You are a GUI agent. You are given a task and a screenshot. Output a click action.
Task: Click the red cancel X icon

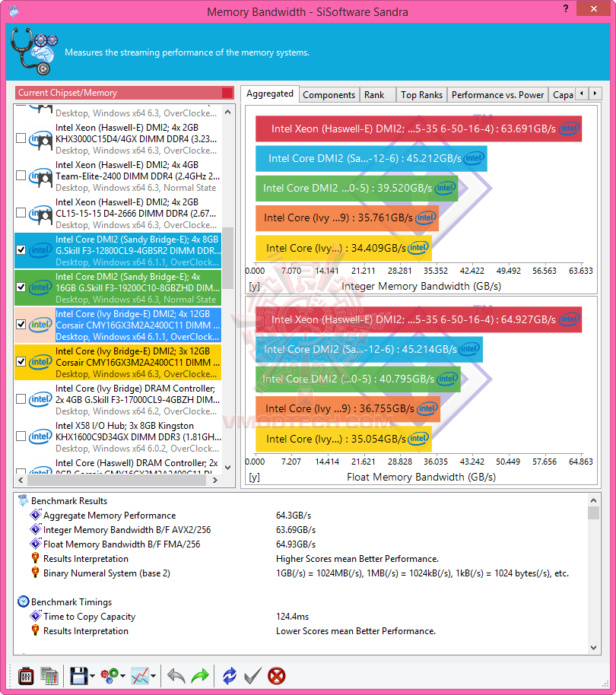pos(277,676)
